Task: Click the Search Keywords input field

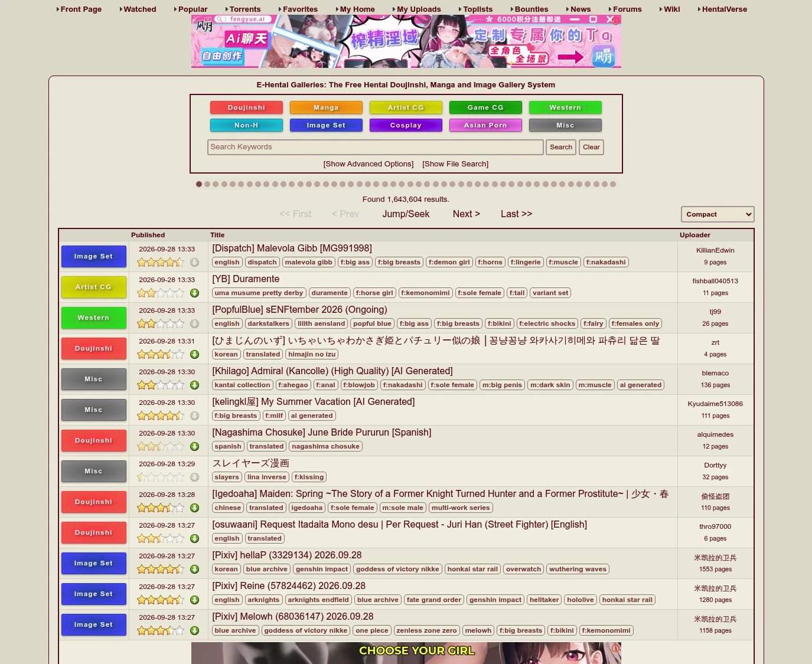Action: pos(376,147)
